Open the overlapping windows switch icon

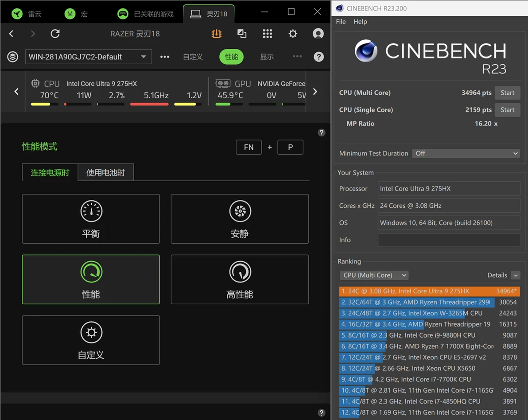click(242, 34)
